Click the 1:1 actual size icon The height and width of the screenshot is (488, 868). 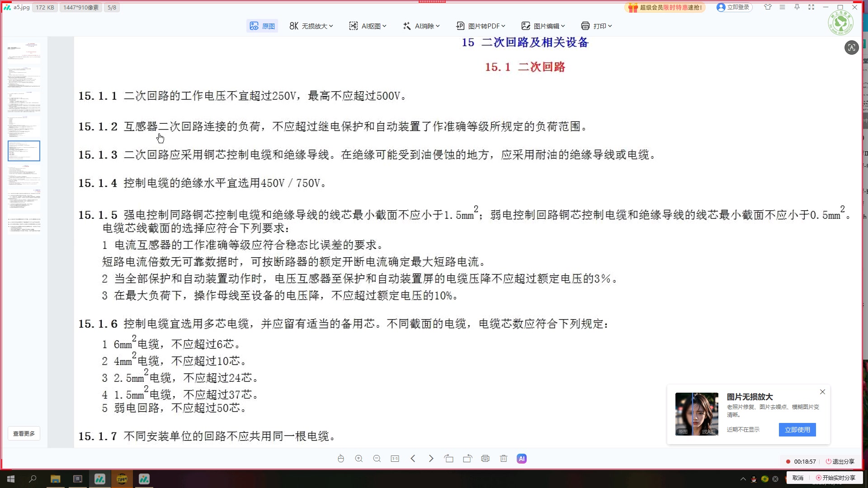[x=395, y=458]
